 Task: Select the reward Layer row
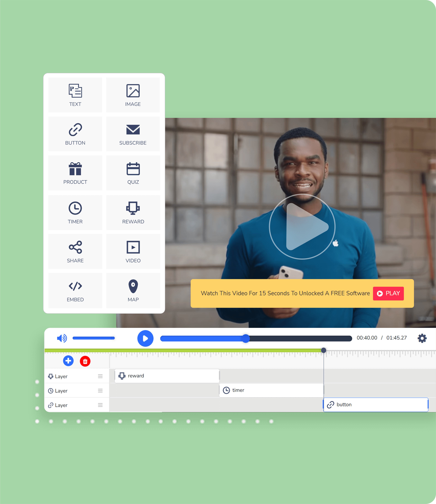point(77,376)
